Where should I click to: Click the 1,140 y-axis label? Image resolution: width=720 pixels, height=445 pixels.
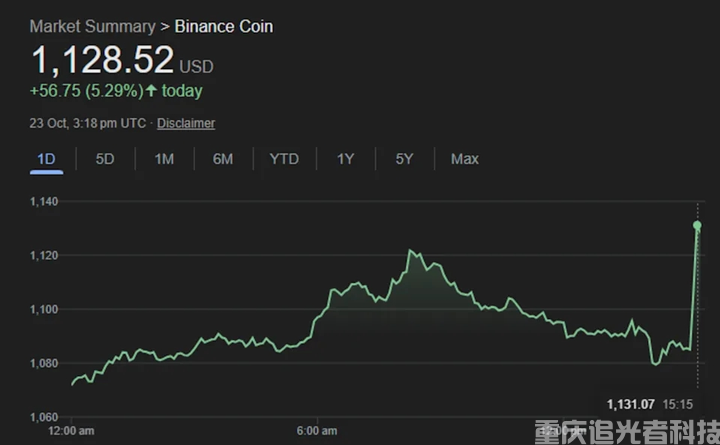[46, 202]
